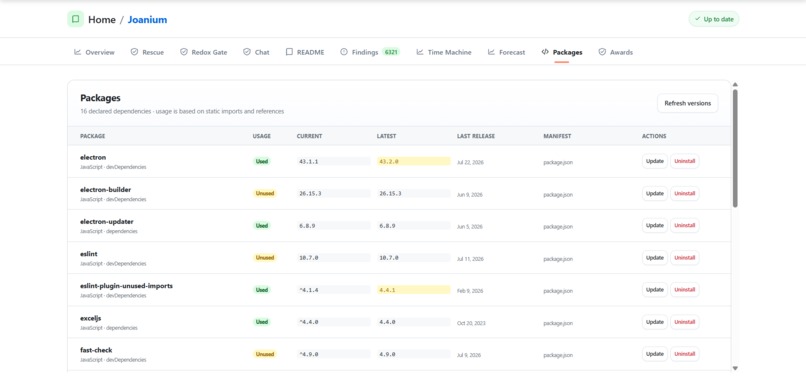Click the Home breadcrumb link

coord(102,20)
